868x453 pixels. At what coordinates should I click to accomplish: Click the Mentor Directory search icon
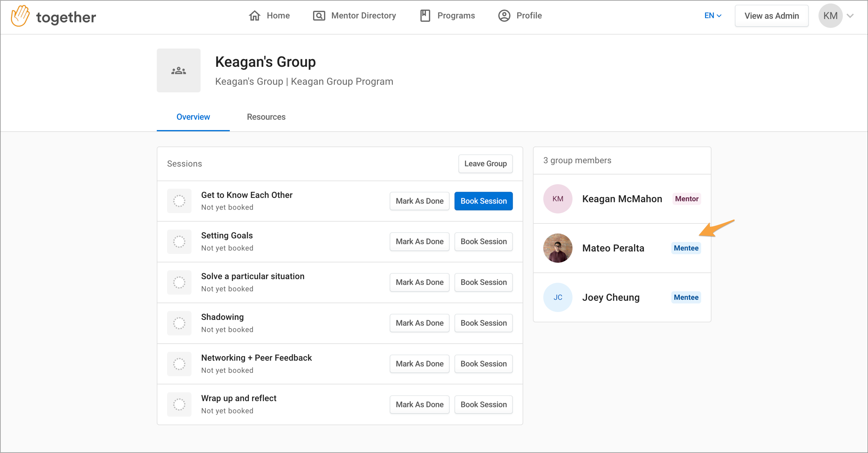(x=319, y=15)
